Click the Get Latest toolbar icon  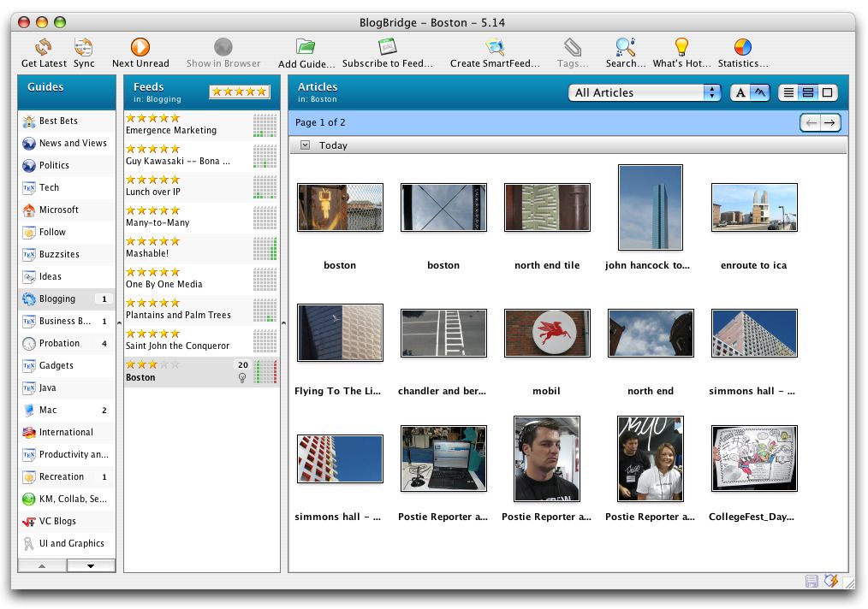[43, 47]
